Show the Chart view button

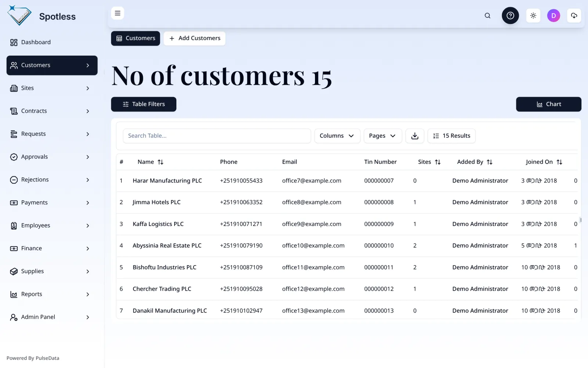pyautogui.click(x=549, y=104)
